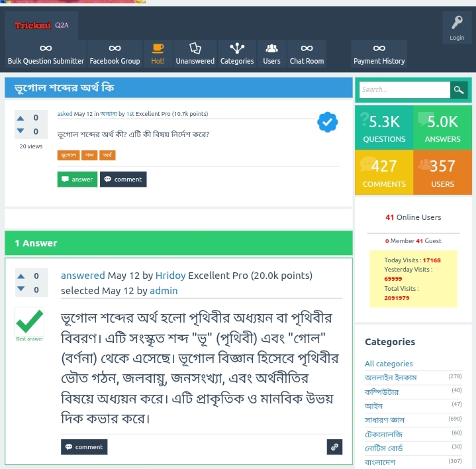Click the green Best answer checkmark

[x=29, y=321]
